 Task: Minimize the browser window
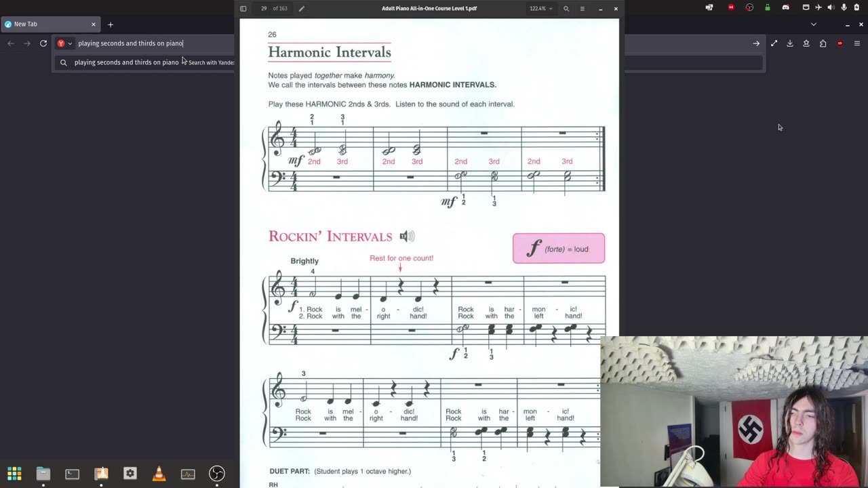[x=848, y=24]
